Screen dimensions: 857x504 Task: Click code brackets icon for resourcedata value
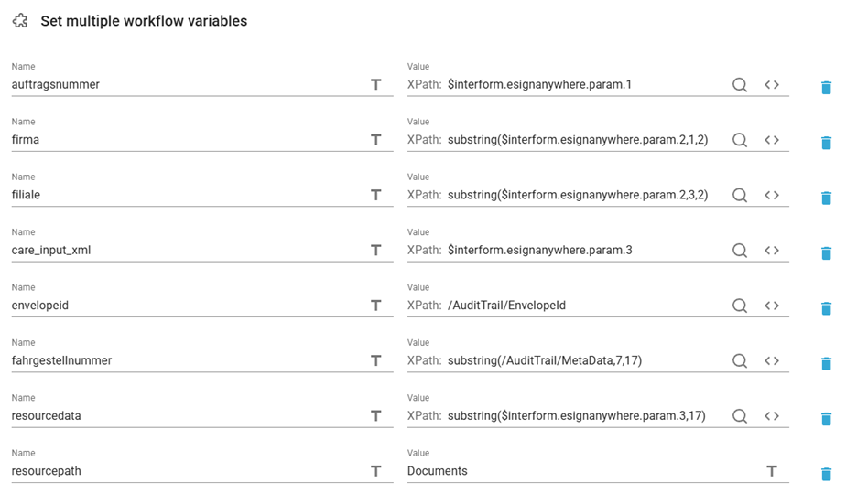pos(771,415)
